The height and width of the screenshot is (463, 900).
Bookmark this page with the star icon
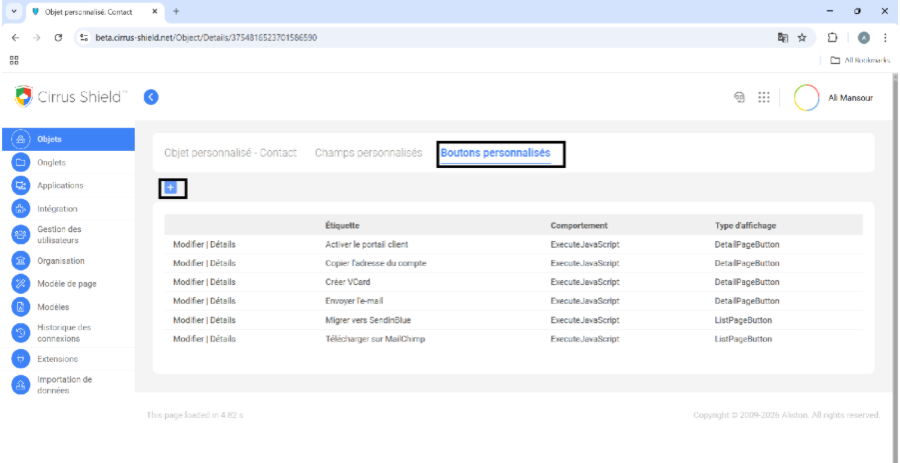(801, 37)
